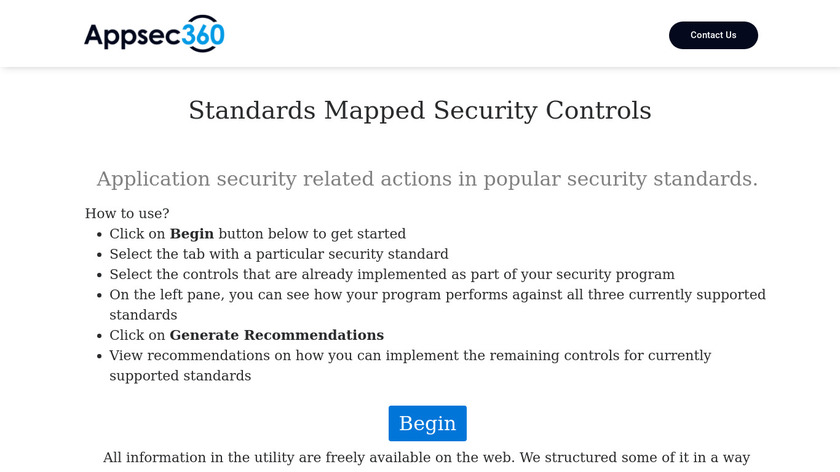
Task: Click the bold Generate Recommendations text
Action: (x=276, y=335)
